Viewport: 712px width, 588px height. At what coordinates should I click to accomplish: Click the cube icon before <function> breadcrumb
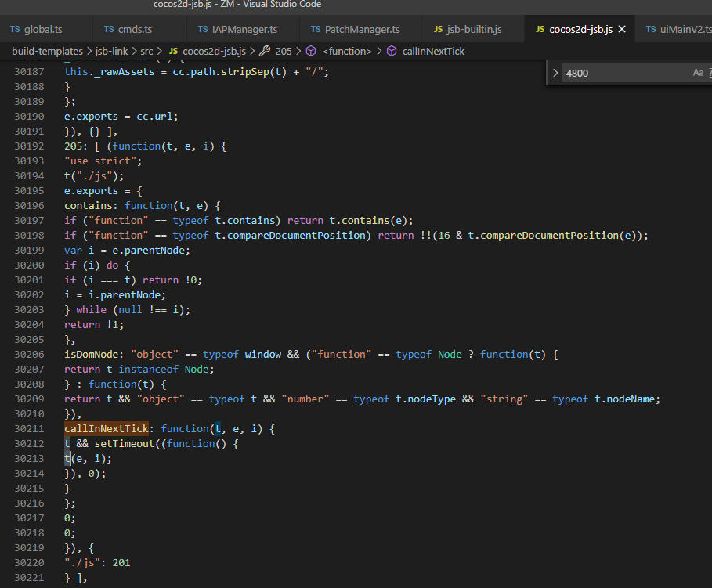point(311,51)
